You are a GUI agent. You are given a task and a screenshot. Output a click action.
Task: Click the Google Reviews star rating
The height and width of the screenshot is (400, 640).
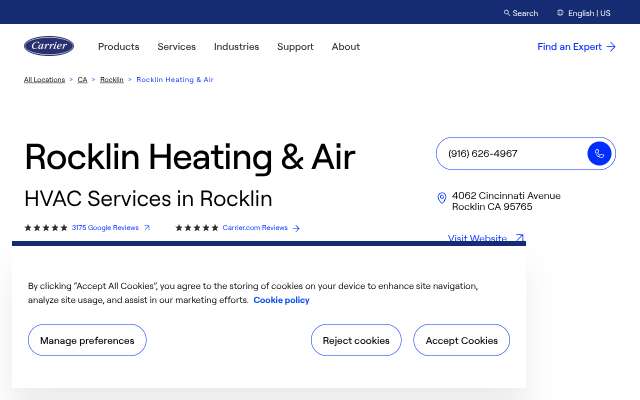click(x=46, y=228)
